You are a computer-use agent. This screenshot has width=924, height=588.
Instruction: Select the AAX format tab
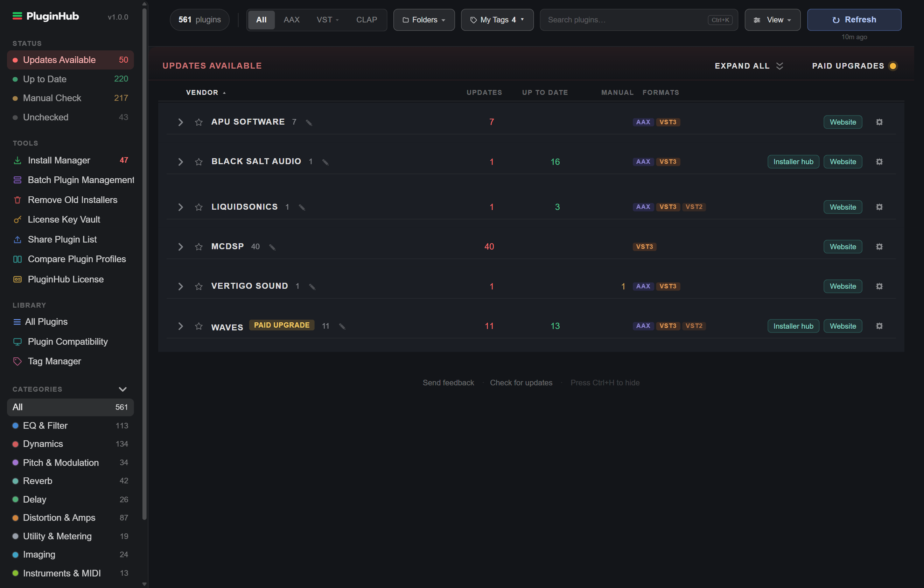pos(291,20)
